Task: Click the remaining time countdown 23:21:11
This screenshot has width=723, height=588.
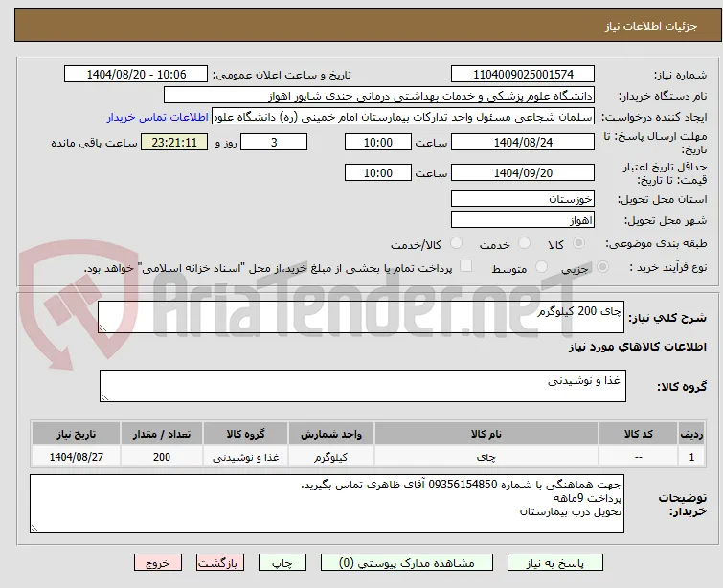Action: [174, 142]
